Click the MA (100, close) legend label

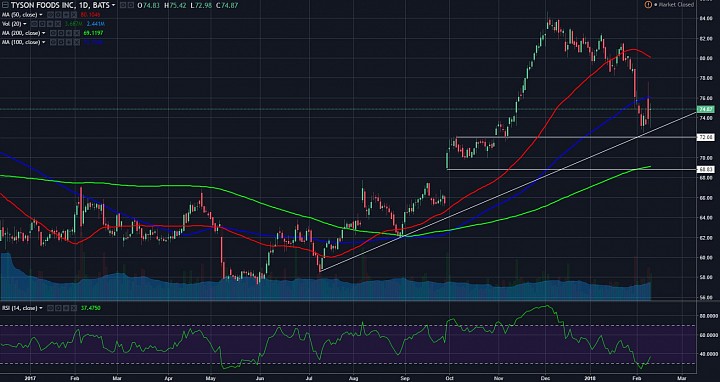21,42
